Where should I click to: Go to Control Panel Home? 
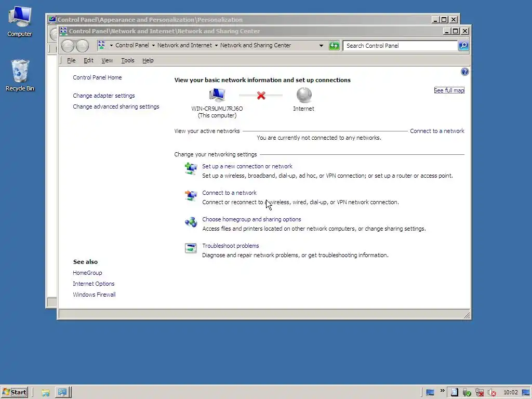click(x=97, y=77)
